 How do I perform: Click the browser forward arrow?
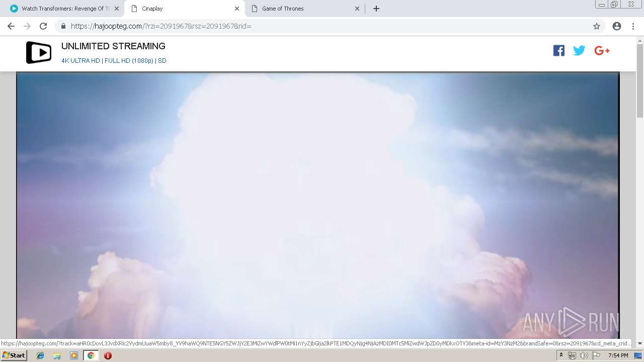tap(27, 26)
